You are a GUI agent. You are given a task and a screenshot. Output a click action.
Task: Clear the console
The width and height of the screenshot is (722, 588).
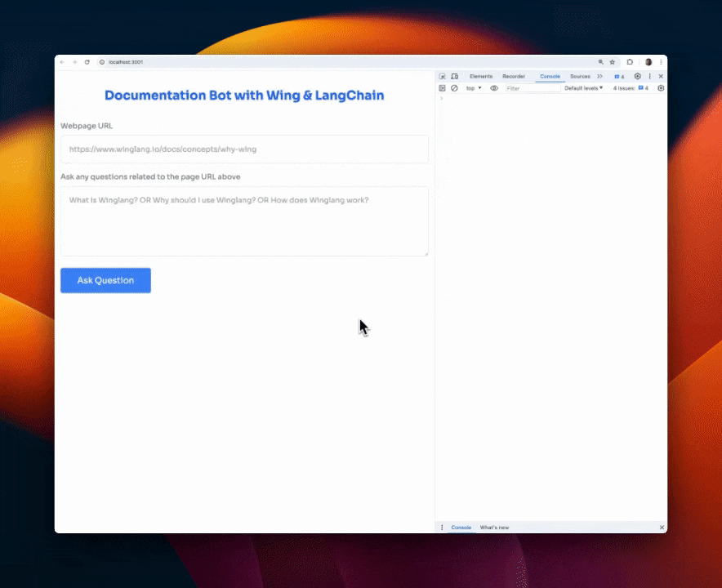coord(454,88)
